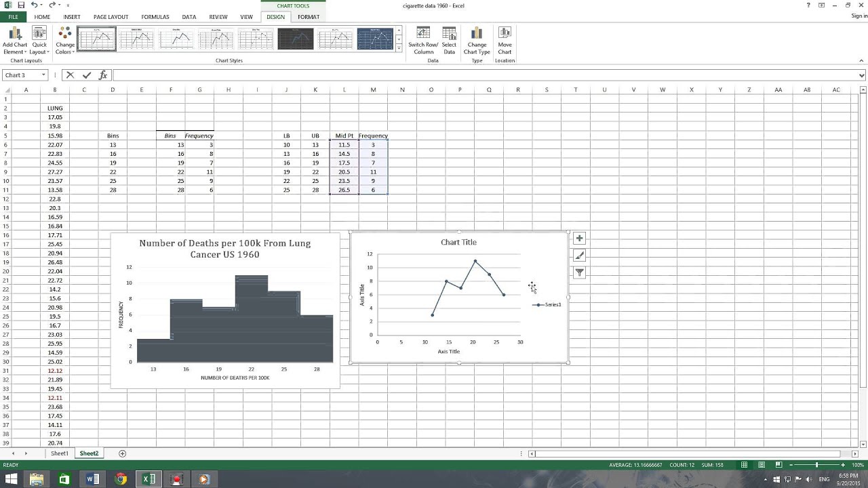Switch to the INSERT ribbon tab

[x=72, y=17]
